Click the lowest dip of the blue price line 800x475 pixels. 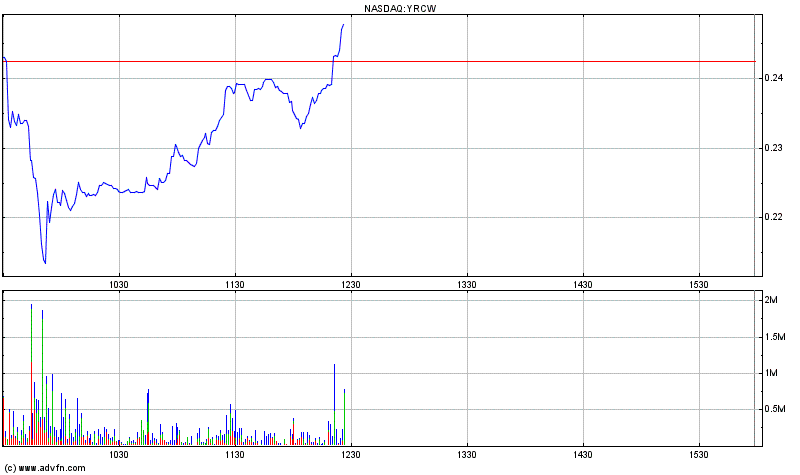point(45,262)
